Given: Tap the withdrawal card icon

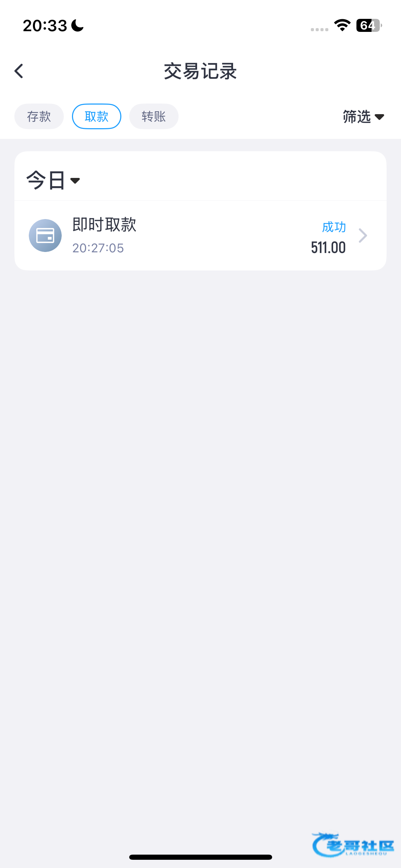Looking at the screenshot, I should (x=45, y=236).
